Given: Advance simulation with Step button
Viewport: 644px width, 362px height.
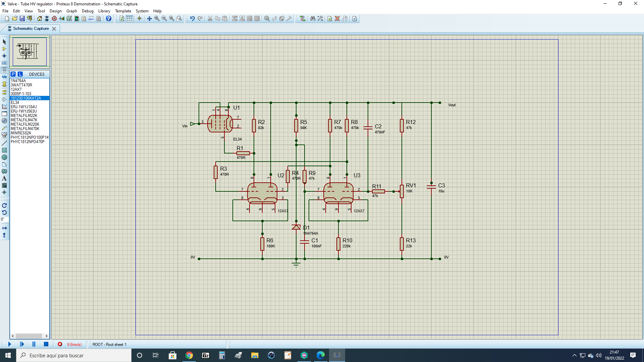Looking at the screenshot, I should (x=22, y=344).
